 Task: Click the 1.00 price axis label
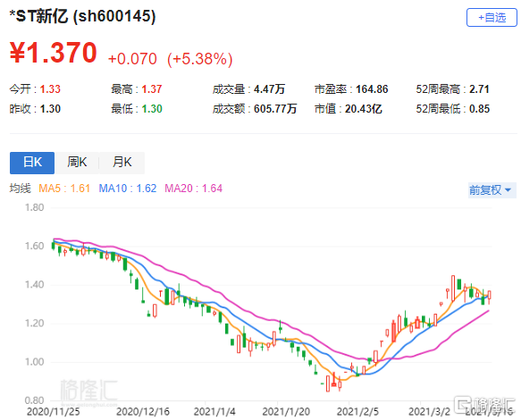(x=34, y=362)
